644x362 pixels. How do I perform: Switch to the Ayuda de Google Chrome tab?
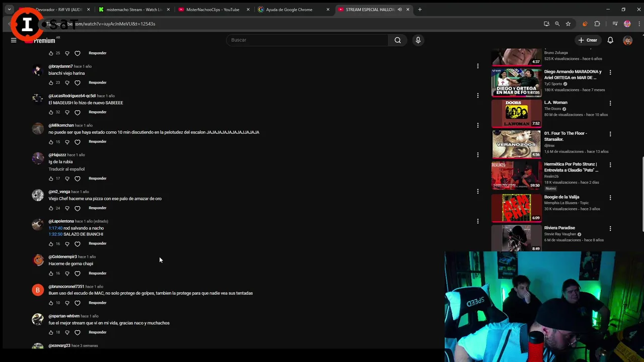point(294,10)
